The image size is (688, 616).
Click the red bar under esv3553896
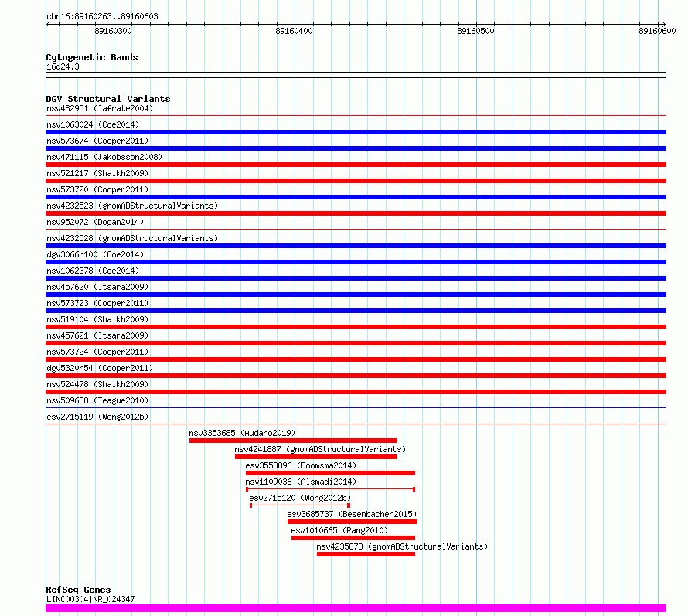pos(330,473)
